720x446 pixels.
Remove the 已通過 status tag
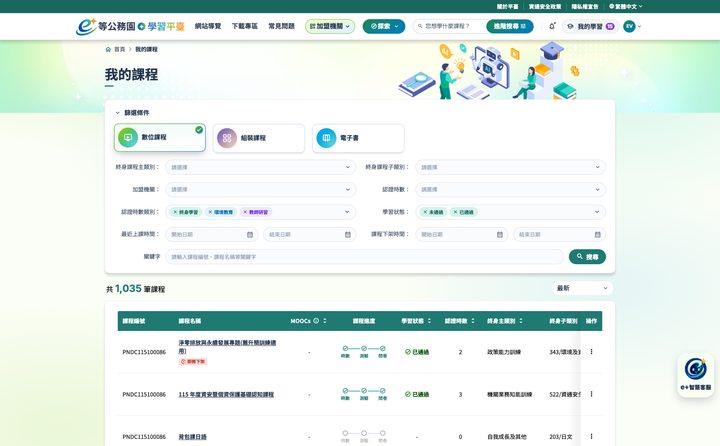coord(456,212)
